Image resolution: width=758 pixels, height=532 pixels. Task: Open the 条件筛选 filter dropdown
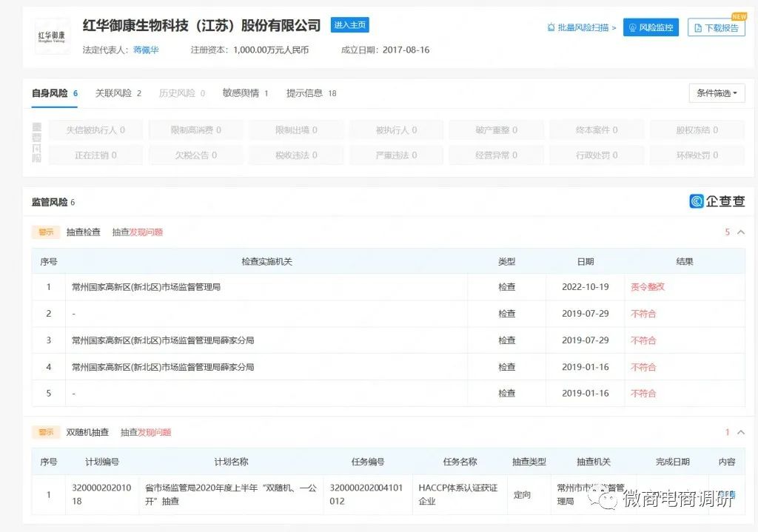click(x=717, y=92)
